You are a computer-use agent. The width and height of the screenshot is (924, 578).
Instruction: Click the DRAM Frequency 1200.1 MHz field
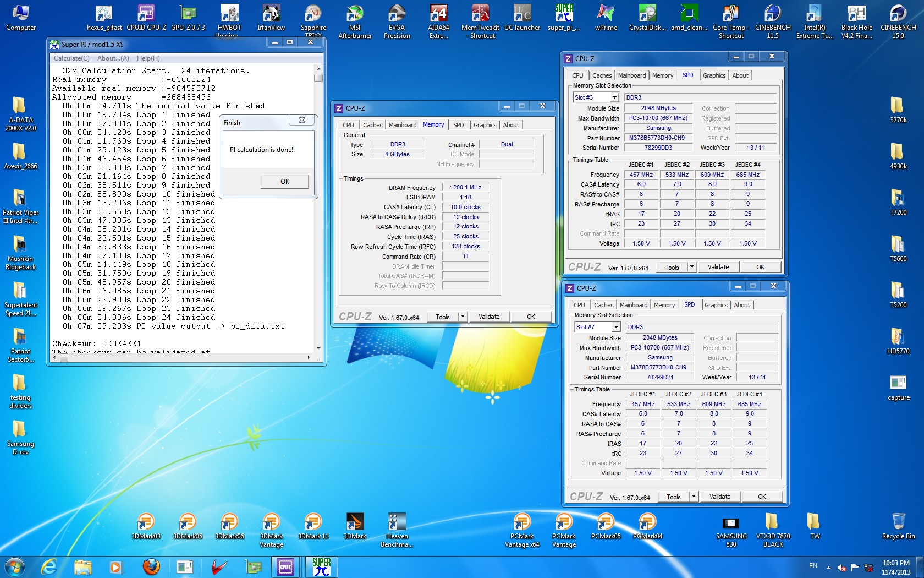(x=466, y=187)
